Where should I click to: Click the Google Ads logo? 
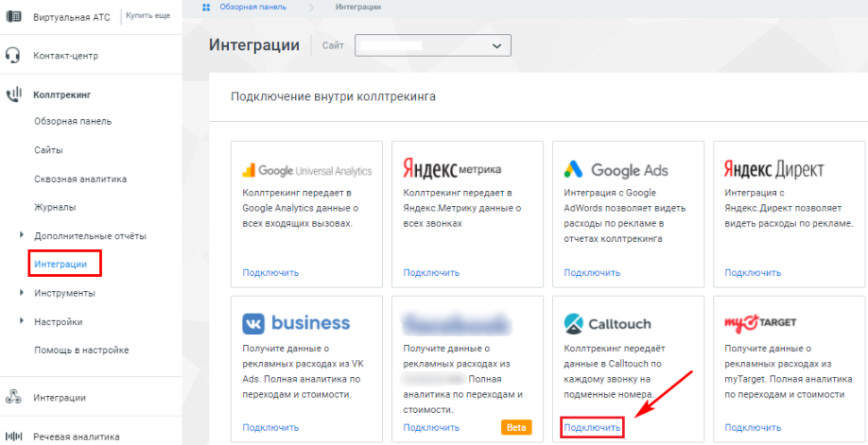pos(616,170)
